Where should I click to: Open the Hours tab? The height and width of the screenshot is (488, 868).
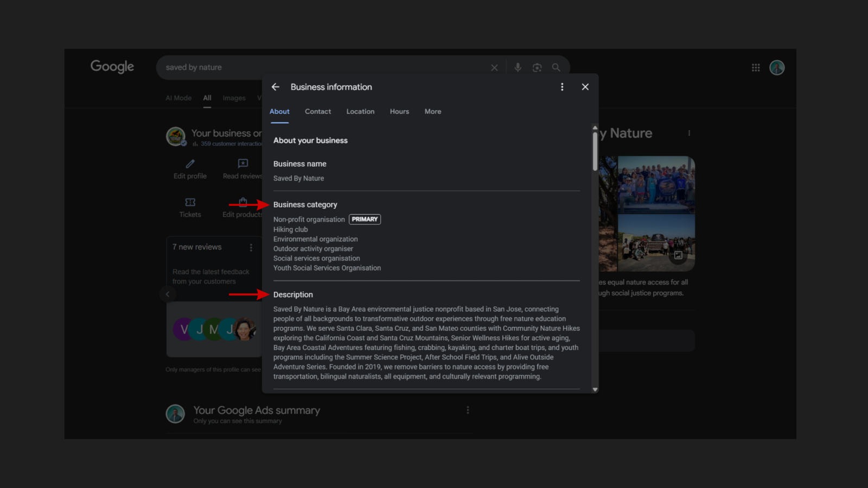pos(399,112)
